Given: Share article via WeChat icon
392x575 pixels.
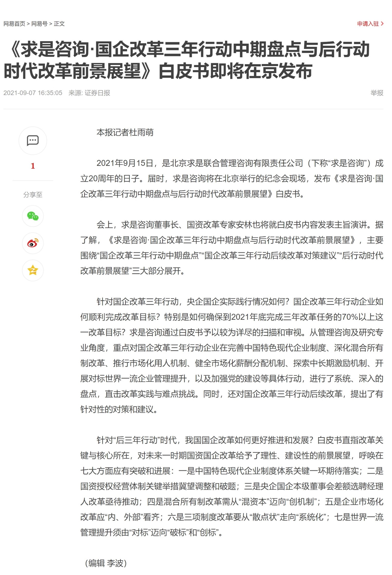Looking at the screenshot, I should click(33, 216).
